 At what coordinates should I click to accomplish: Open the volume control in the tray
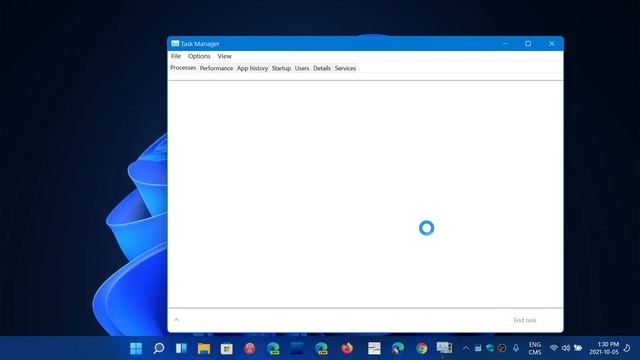coord(566,348)
